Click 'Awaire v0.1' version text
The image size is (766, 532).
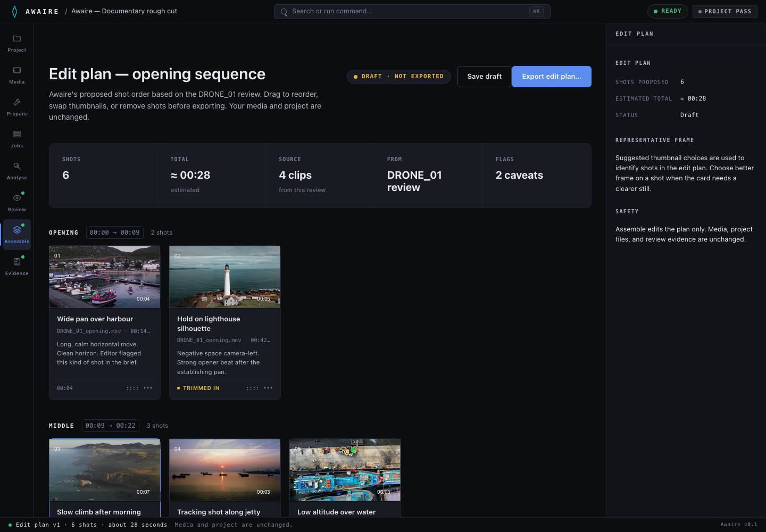click(x=739, y=525)
